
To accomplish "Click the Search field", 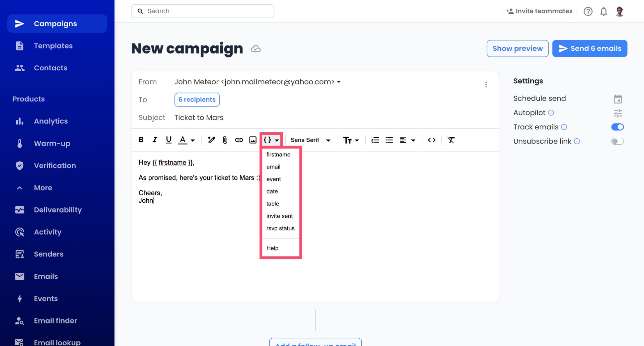I will point(202,11).
